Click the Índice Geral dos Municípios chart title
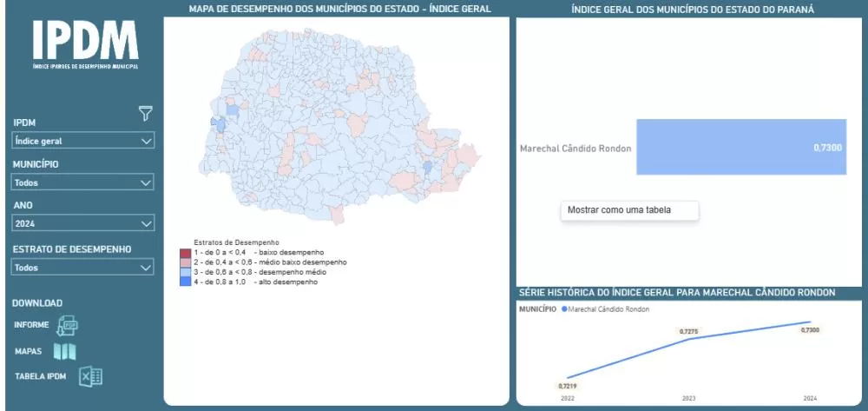868x411 pixels. (693, 10)
